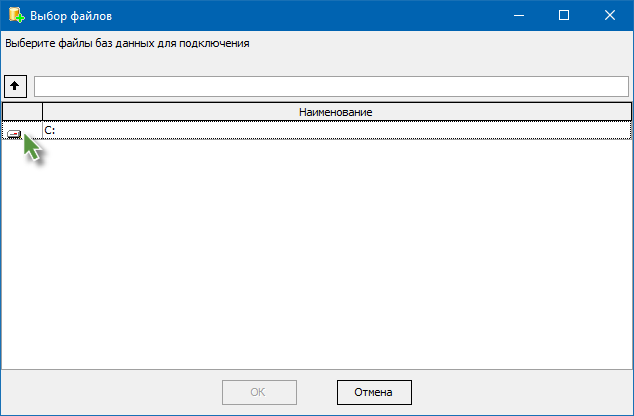
Task: Go up one folder level with arrow button
Action: tap(15, 86)
